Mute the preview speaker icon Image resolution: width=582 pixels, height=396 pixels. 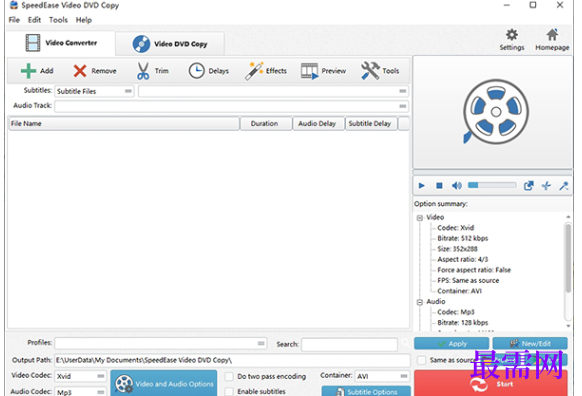coord(457,185)
